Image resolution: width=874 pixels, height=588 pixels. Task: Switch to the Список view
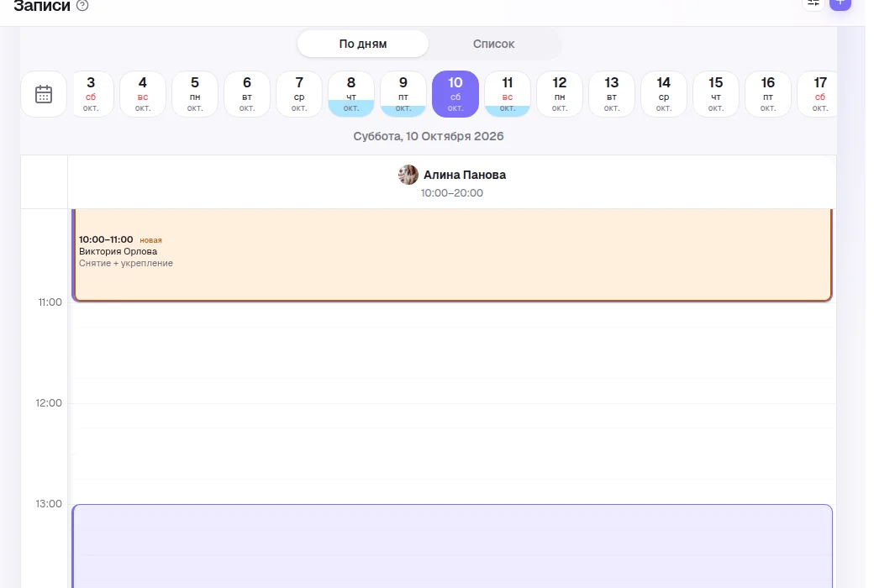tap(493, 44)
